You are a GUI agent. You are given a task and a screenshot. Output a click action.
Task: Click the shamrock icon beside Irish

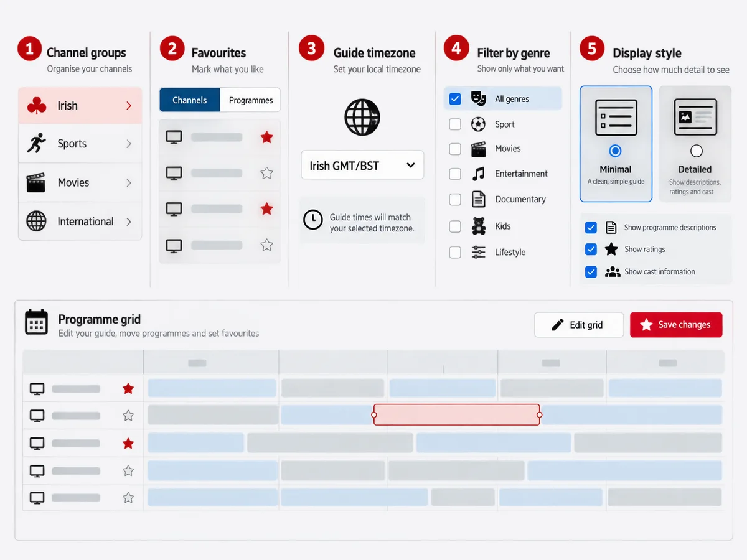coord(37,106)
